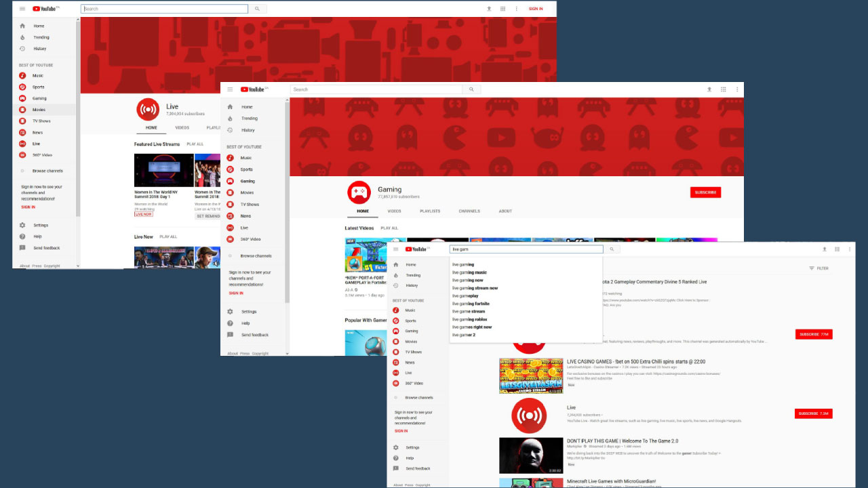Open the LIVE CASINO GAMES video thumbnail
This screenshot has height=488, width=868.
click(x=531, y=375)
